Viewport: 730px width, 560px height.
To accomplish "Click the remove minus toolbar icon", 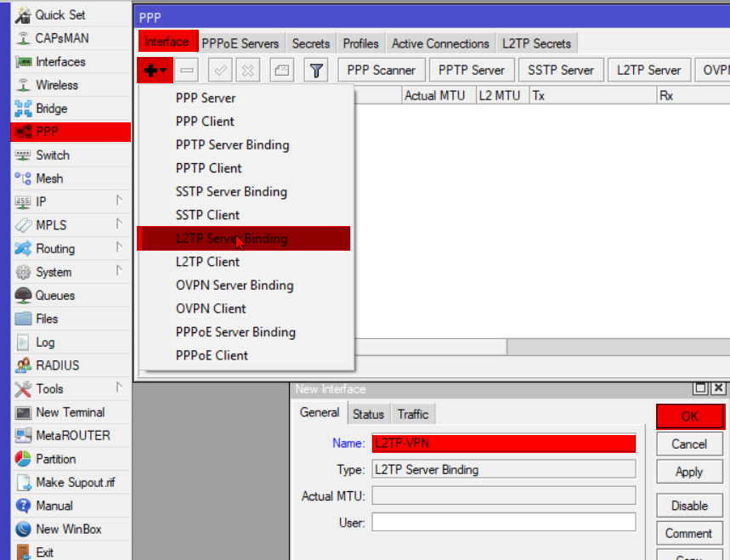I will (188, 71).
